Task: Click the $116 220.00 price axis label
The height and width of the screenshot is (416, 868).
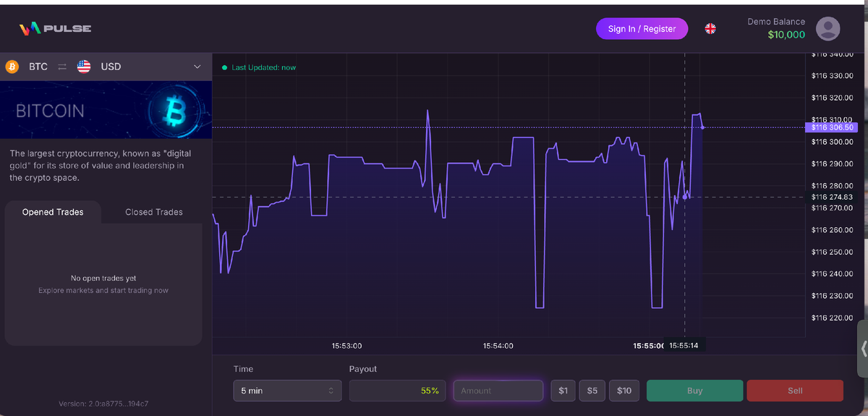Action: click(832, 318)
